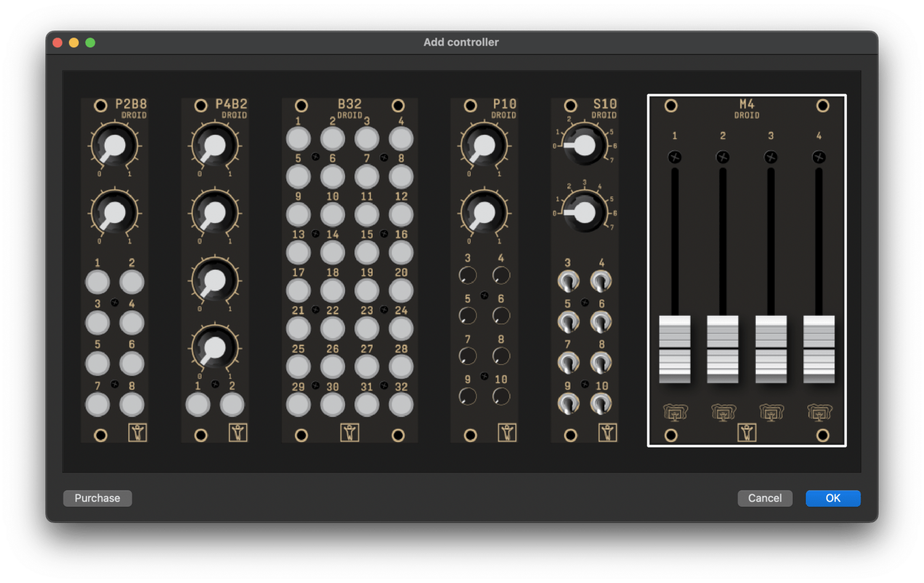Tap the touch sensor icon under M4 fader 2
Image resolution: width=924 pixels, height=583 pixels.
click(723, 412)
